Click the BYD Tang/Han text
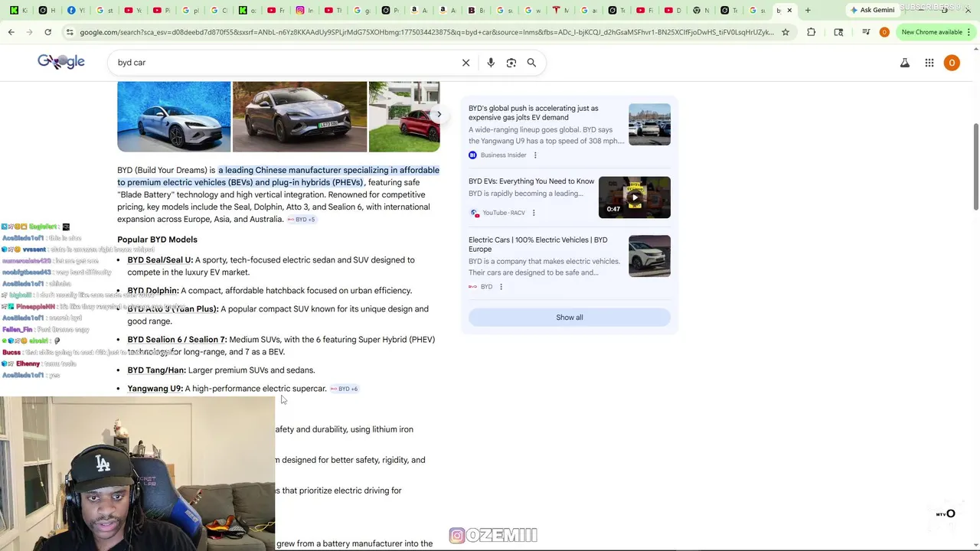Viewport: 980px width, 551px height. point(156,370)
